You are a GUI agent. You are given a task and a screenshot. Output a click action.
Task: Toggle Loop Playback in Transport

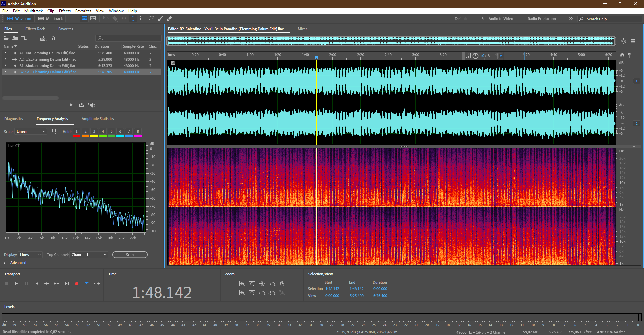(x=87, y=284)
